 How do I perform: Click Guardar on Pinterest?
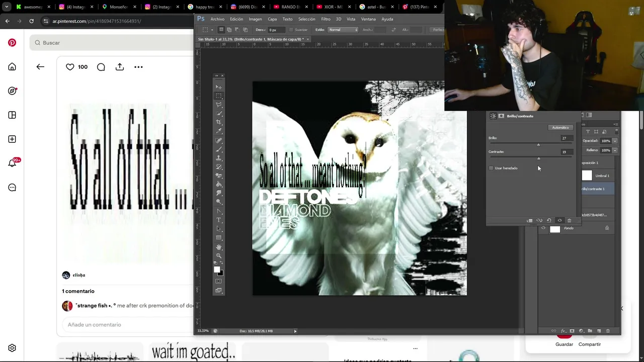(564, 344)
